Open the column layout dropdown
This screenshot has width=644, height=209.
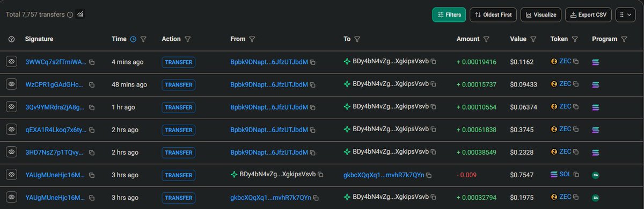625,15
